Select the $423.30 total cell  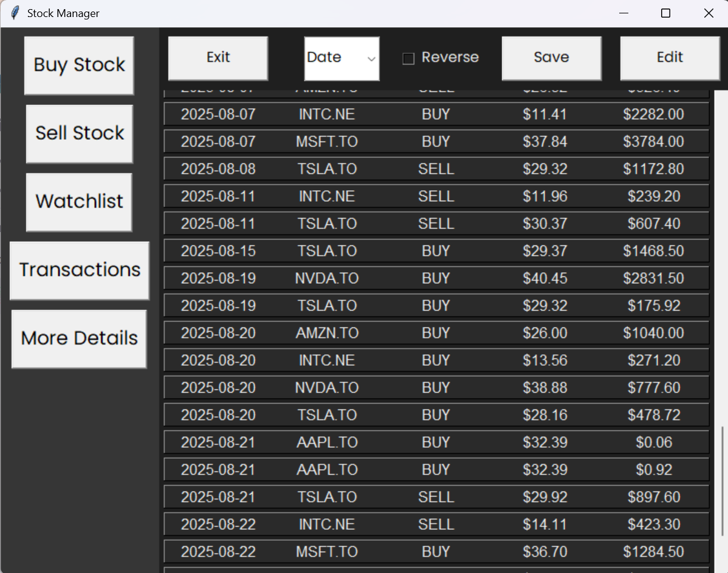tap(654, 525)
